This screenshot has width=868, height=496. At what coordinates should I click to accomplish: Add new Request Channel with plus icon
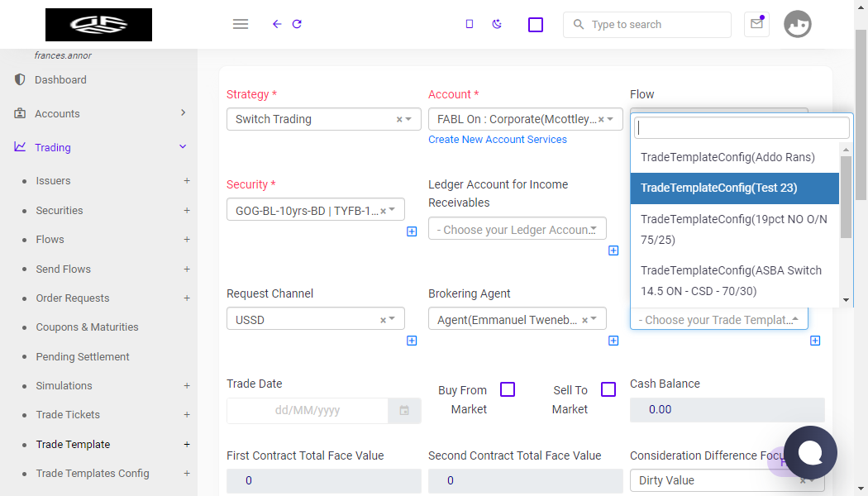[412, 341]
